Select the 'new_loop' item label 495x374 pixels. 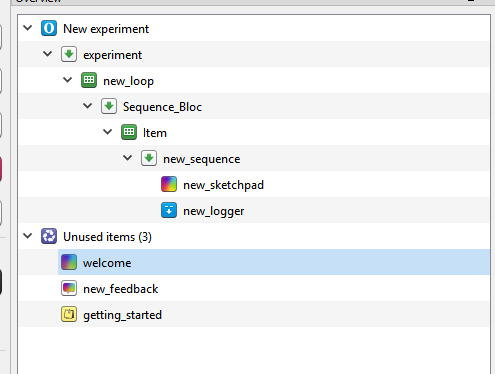tap(128, 81)
